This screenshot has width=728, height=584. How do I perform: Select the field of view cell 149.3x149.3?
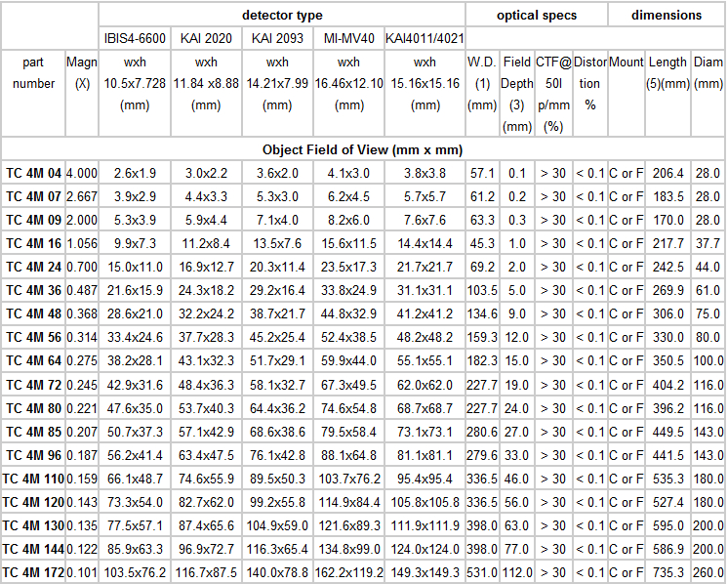(x=424, y=571)
